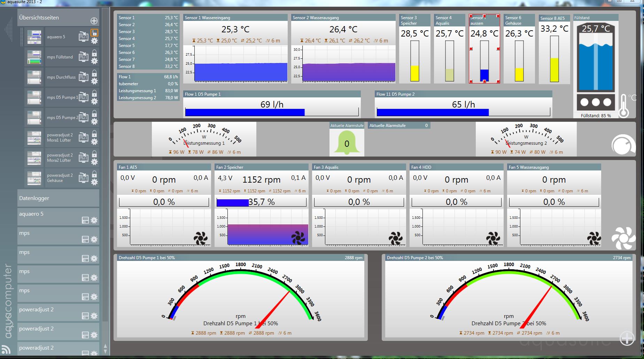Click the thermometer icon beside Füllstand
The width and height of the screenshot is (644, 359).
624,107
